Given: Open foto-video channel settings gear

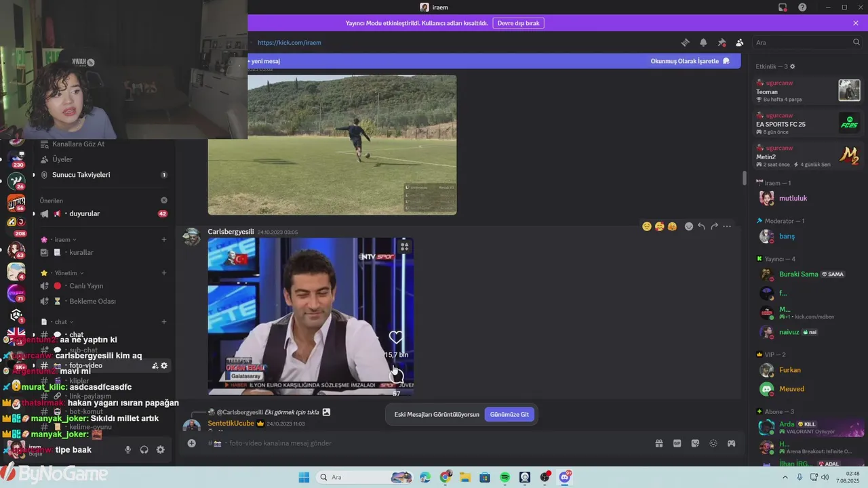Looking at the screenshot, I should point(163,366).
